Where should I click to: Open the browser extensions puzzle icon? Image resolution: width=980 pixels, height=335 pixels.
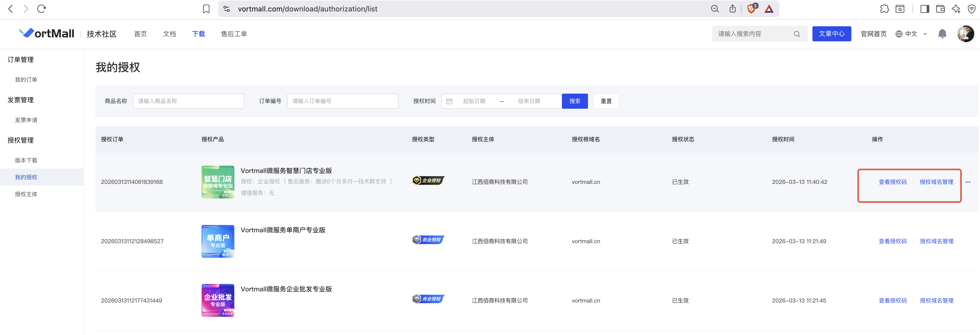(x=884, y=9)
